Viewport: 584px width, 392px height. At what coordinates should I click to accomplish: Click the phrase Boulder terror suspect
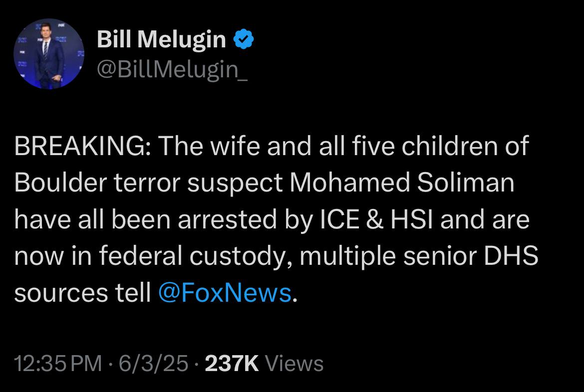149,183
